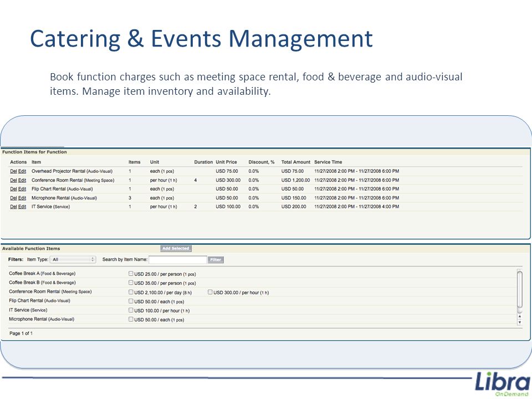Check Conference Room USD 300.00 per hour
This screenshot has width=532, height=399.
(x=210, y=292)
